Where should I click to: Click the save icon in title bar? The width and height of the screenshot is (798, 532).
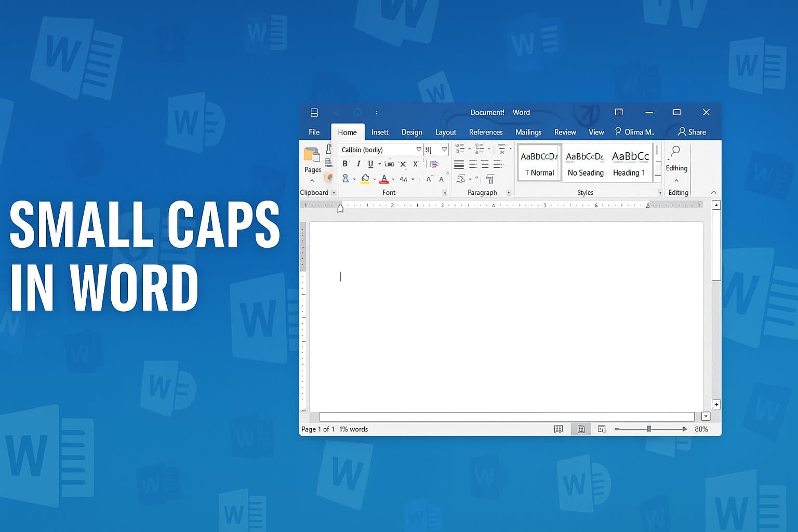[314, 113]
